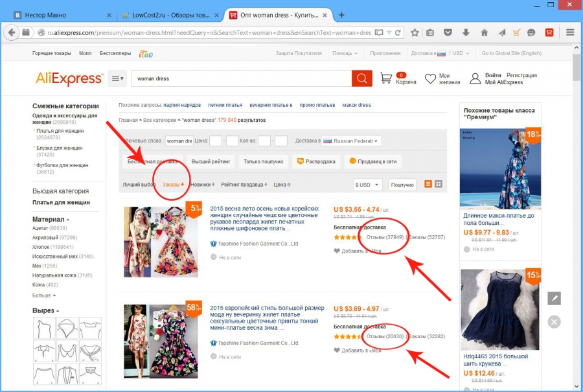Viewport: 583px width, 392px height.
Task: Open the wishlist heart icon
Action: (430, 79)
